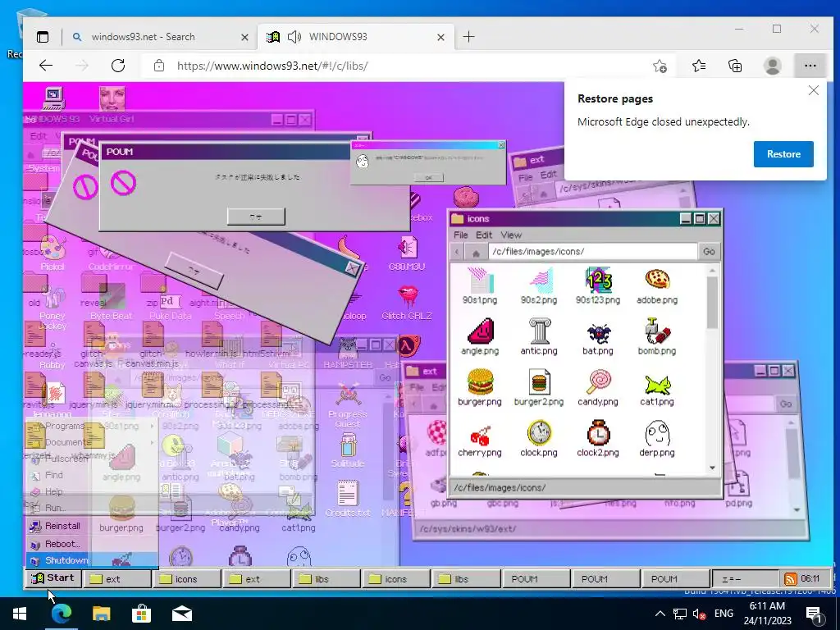This screenshot has height=630, width=840.
Task: Click Restore button in Restore pages popup
Action: pos(783,154)
